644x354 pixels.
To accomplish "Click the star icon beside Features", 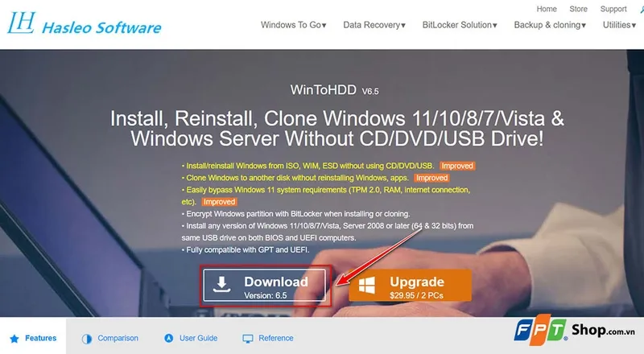I will point(14,339).
